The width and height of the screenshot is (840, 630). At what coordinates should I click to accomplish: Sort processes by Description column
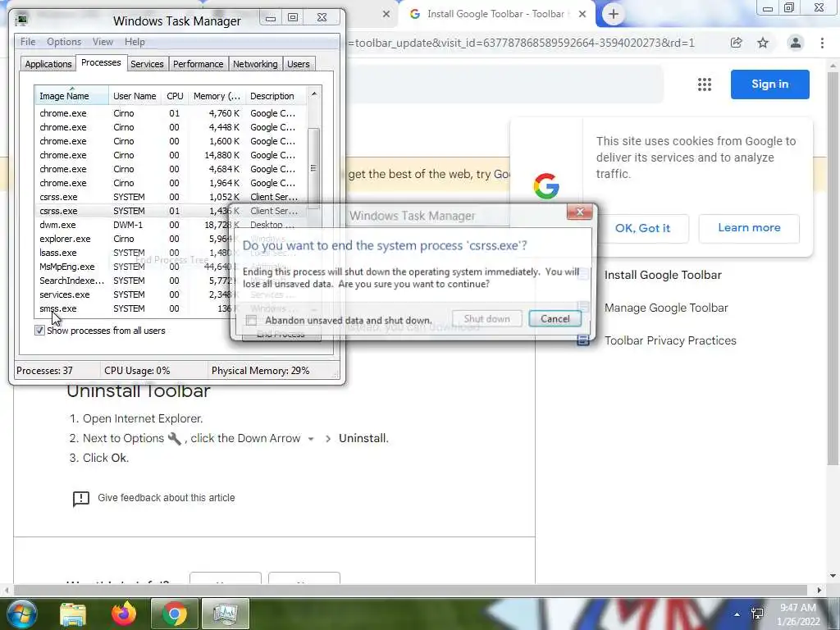(276, 96)
